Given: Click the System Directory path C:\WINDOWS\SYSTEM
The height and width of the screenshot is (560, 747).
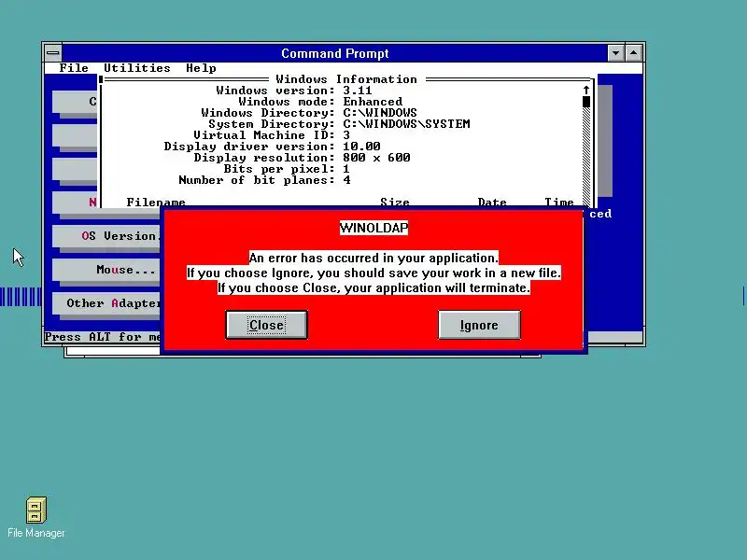Looking at the screenshot, I should [x=406, y=124].
